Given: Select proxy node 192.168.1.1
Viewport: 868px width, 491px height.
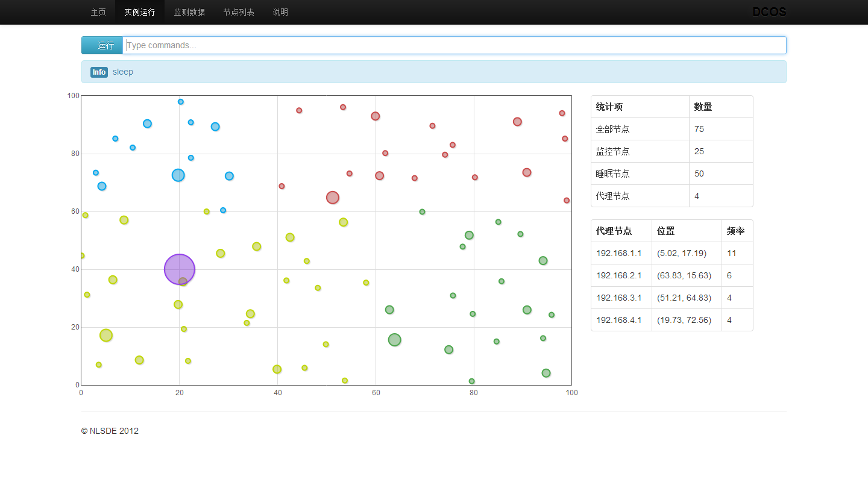Looking at the screenshot, I should click(x=619, y=253).
